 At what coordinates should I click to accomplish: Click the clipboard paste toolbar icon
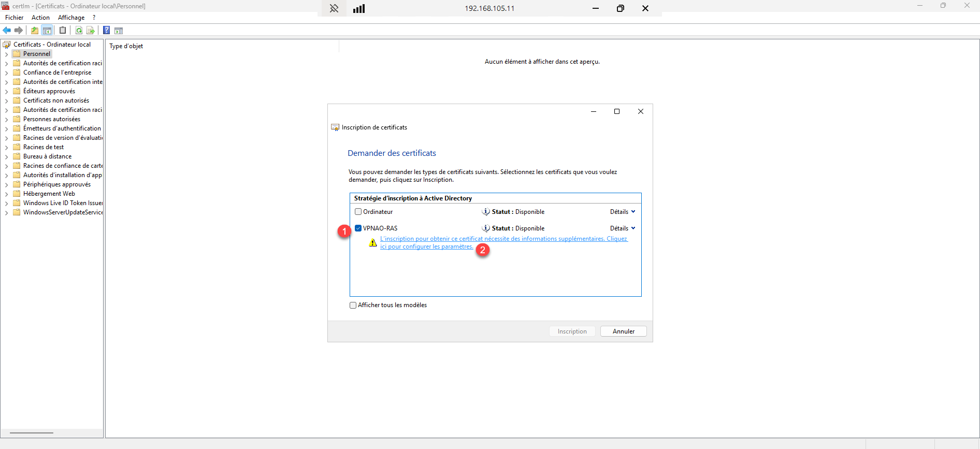(63, 31)
